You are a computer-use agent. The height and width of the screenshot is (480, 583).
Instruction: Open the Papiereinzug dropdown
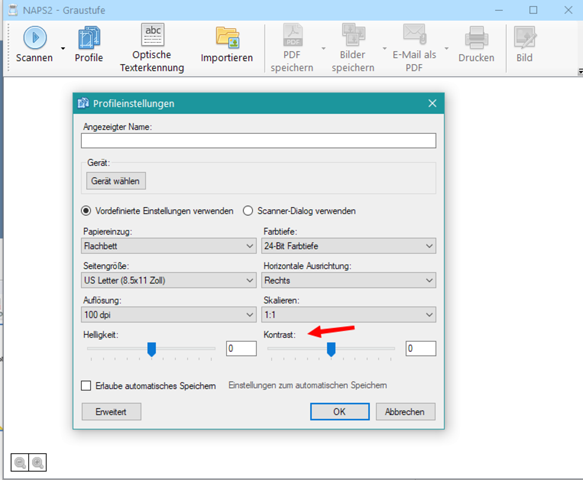169,246
